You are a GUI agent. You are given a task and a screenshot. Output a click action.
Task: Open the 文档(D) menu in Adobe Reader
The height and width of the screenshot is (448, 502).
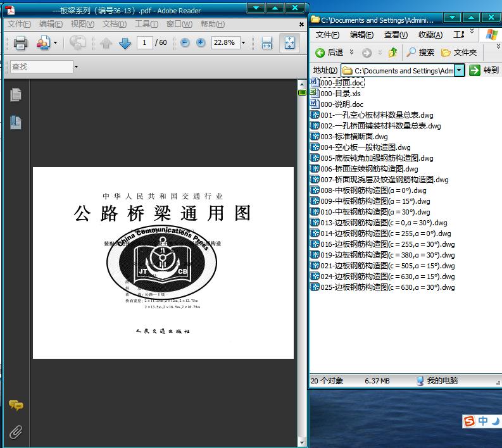click(x=115, y=24)
